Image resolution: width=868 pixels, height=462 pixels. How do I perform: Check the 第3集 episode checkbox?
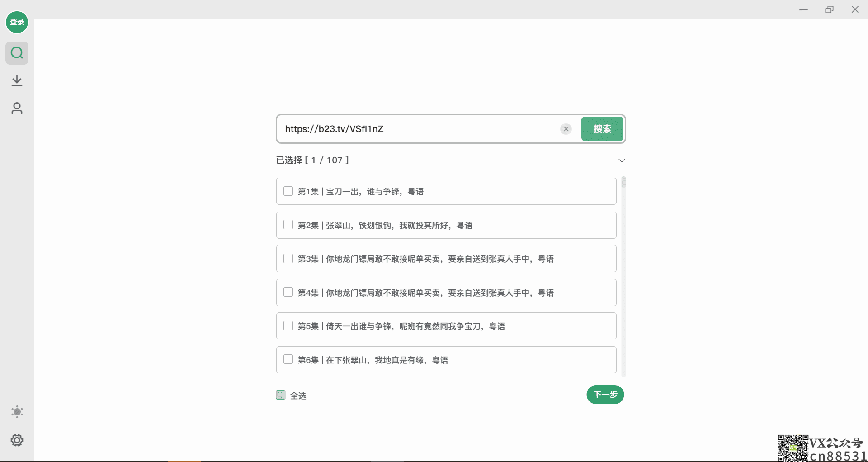pos(288,259)
